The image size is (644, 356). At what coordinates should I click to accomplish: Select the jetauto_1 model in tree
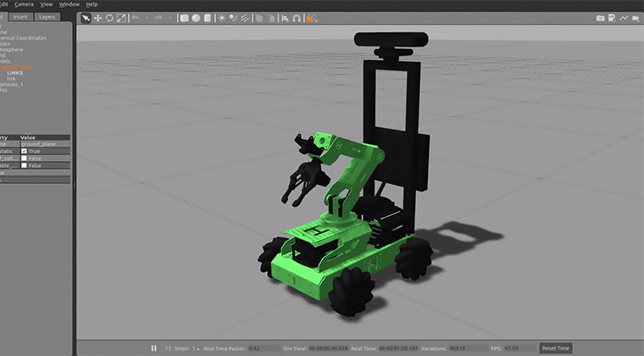(13, 85)
